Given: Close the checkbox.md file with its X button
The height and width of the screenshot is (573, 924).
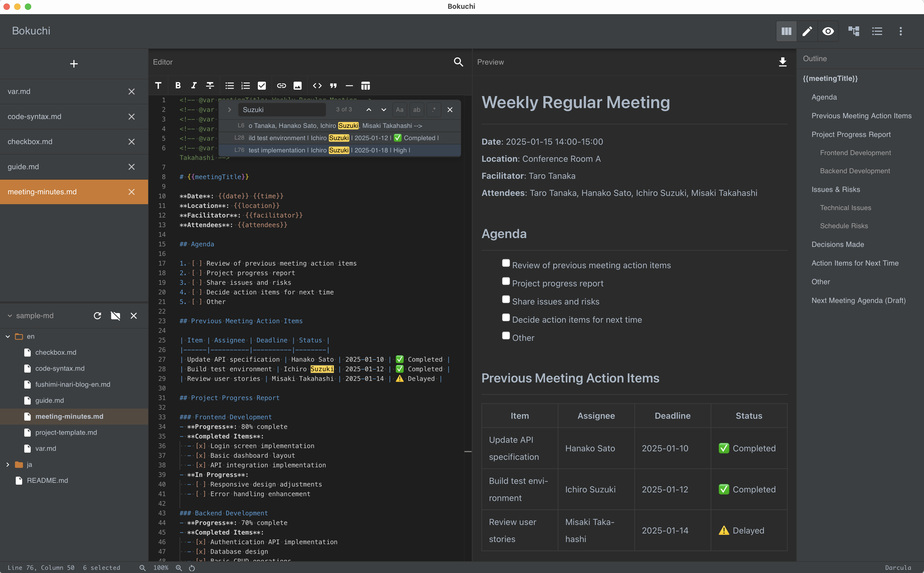Looking at the screenshot, I should point(132,141).
